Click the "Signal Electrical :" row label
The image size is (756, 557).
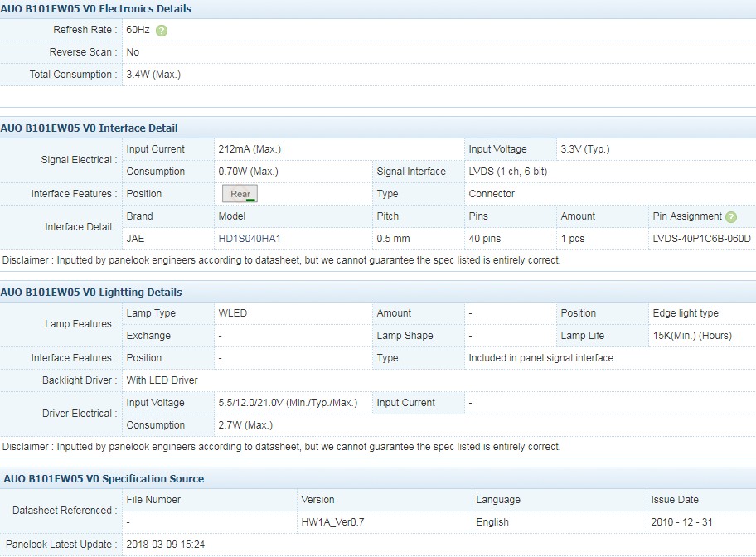(79, 160)
